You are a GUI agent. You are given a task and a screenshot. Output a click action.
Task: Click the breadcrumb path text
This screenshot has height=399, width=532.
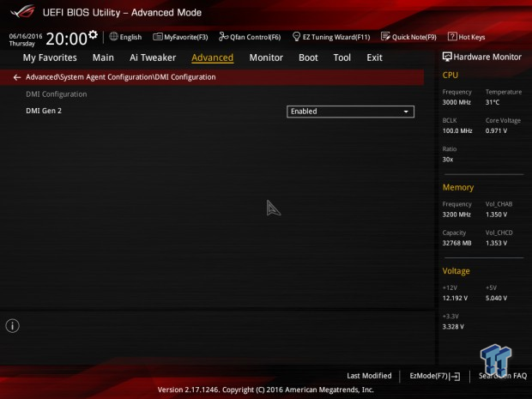coord(120,77)
